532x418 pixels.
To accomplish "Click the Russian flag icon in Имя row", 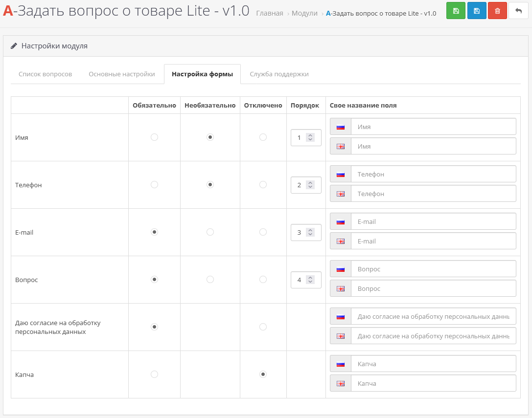I will (x=341, y=127).
